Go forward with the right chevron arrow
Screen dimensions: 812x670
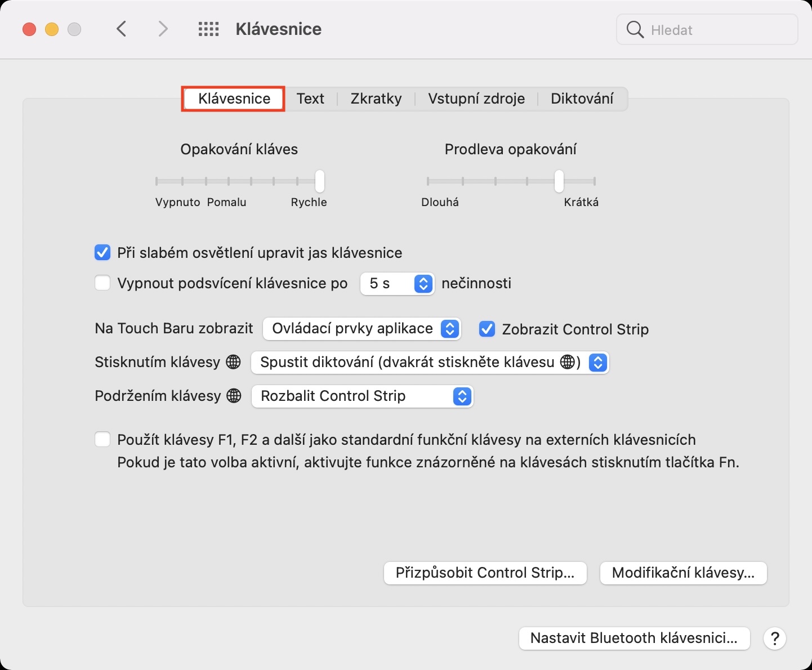pyautogui.click(x=163, y=29)
